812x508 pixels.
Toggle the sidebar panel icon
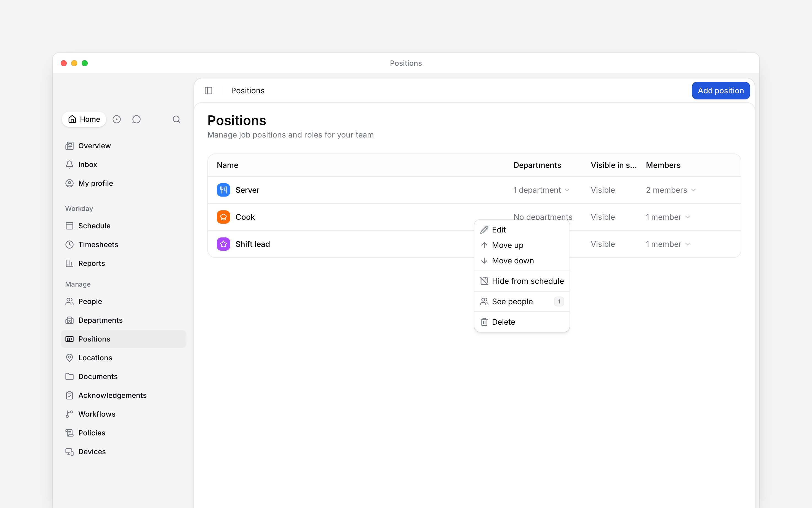[x=208, y=91]
